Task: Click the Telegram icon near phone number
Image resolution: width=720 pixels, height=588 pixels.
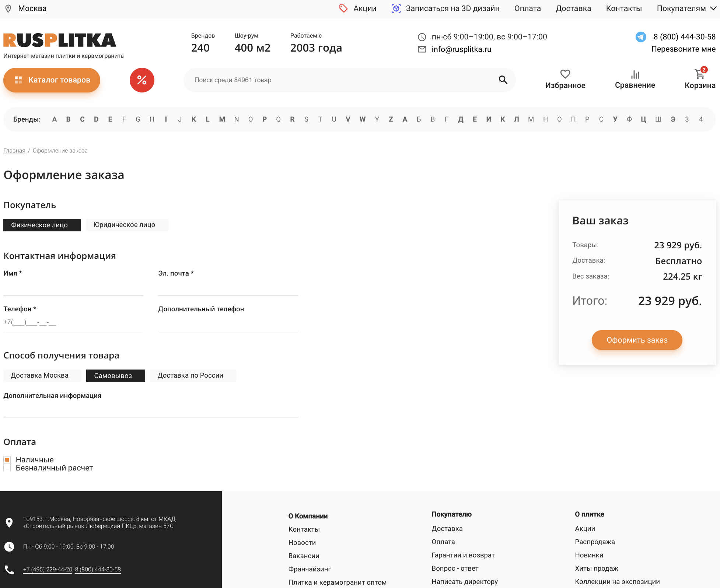Action: [x=641, y=37]
